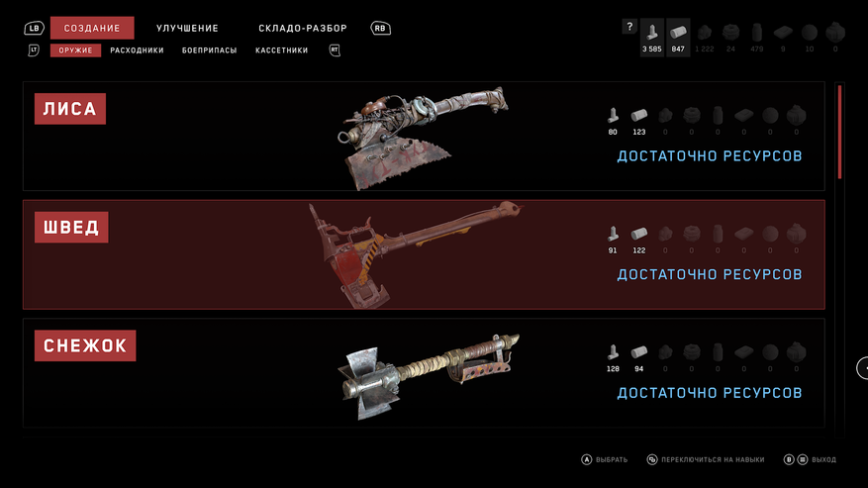868x488 pixels.
Task: Select the Создание tab
Action: pos(92,29)
